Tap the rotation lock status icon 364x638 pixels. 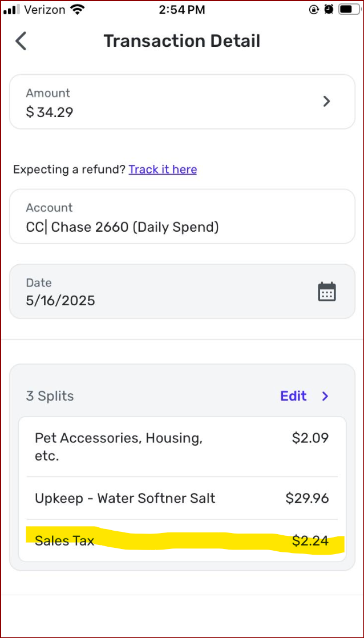pyautogui.click(x=314, y=9)
